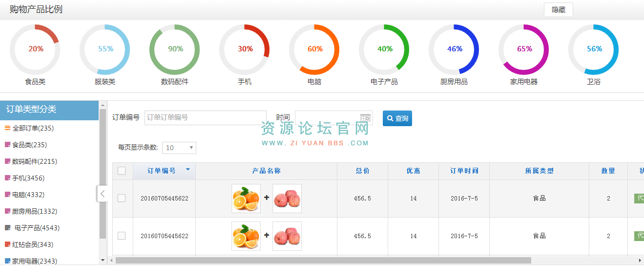Focus the 订单编号 input field
This screenshot has height=266, width=644.
click(x=206, y=117)
